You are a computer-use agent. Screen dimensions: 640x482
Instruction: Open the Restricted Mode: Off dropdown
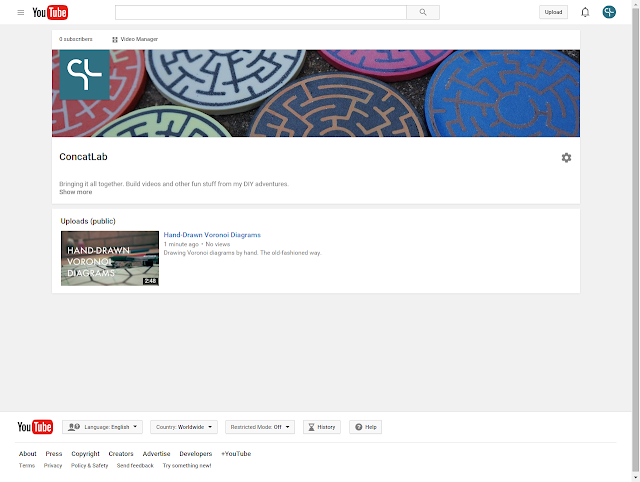point(260,427)
